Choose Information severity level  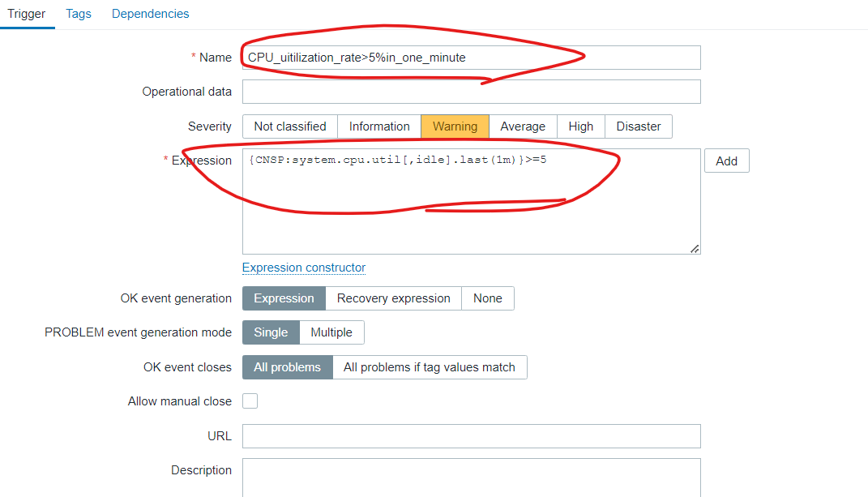pyautogui.click(x=379, y=126)
